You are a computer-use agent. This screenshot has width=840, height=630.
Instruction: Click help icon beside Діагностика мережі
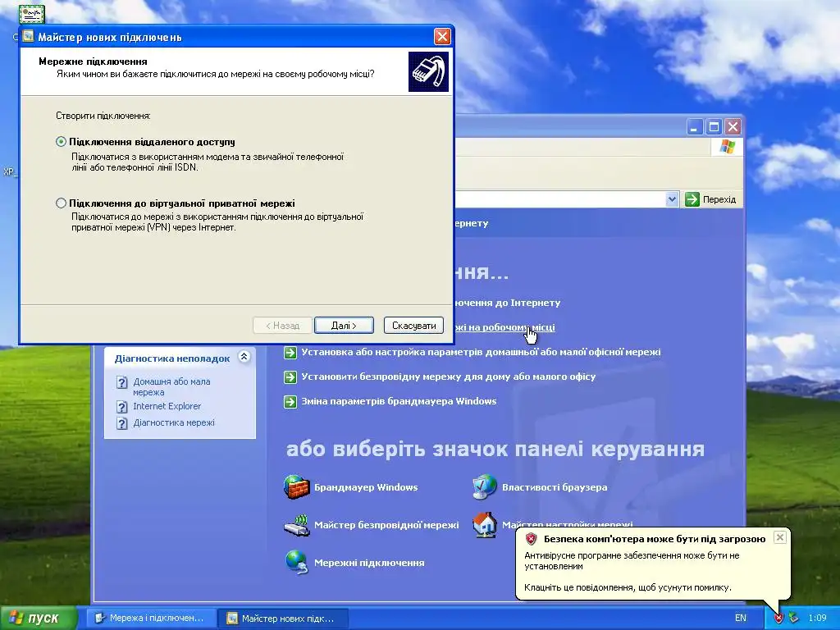point(122,424)
